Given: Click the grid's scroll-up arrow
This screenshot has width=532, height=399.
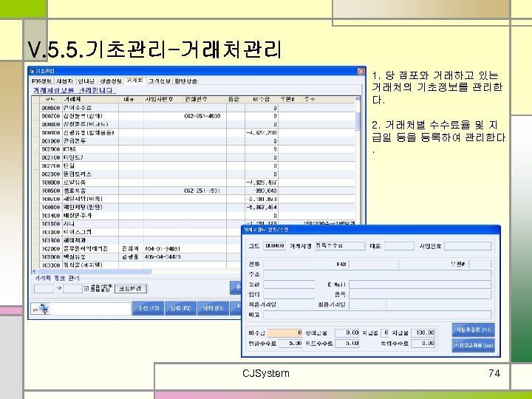Looking at the screenshot, I should click(358, 99).
